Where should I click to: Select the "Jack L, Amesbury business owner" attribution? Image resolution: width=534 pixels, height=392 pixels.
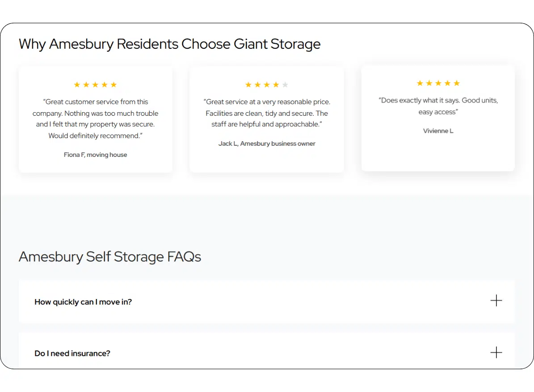267,143
